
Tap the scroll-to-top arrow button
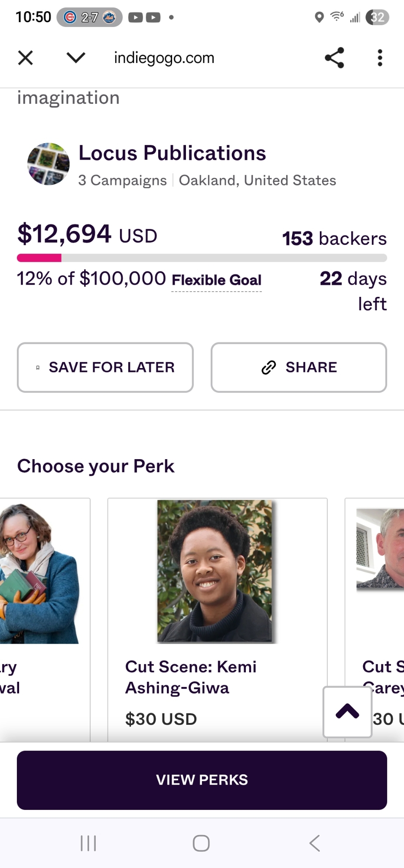347,712
